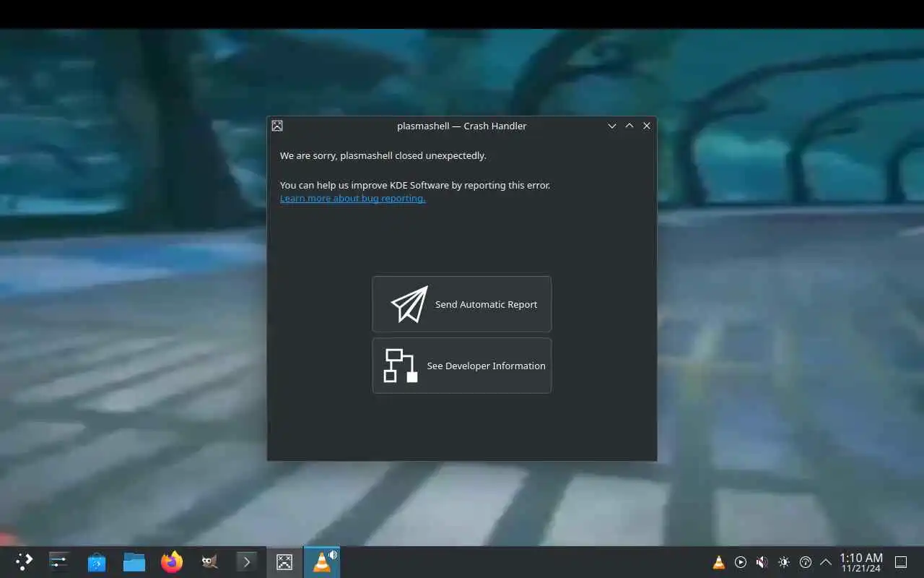This screenshot has width=924, height=578.
Task: Open the Konsole terminal taskbar icon
Action: [x=247, y=562]
